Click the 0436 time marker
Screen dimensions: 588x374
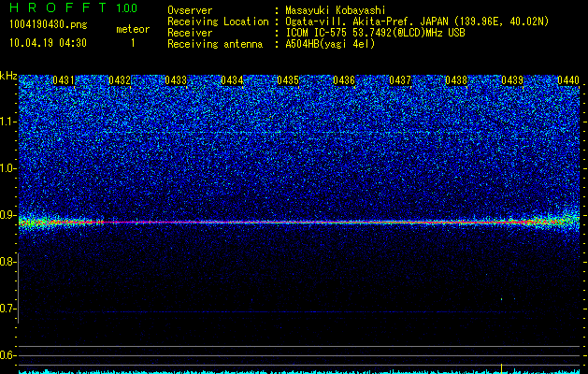pyautogui.click(x=344, y=80)
